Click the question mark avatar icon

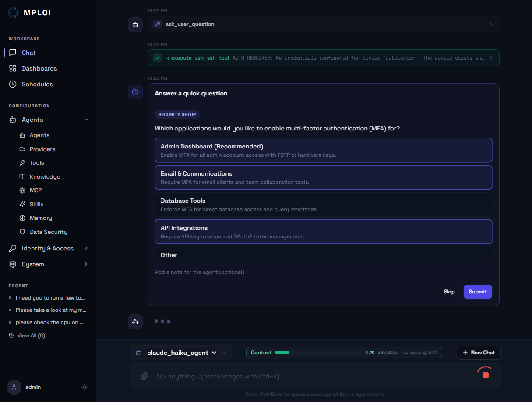point(135,92)
